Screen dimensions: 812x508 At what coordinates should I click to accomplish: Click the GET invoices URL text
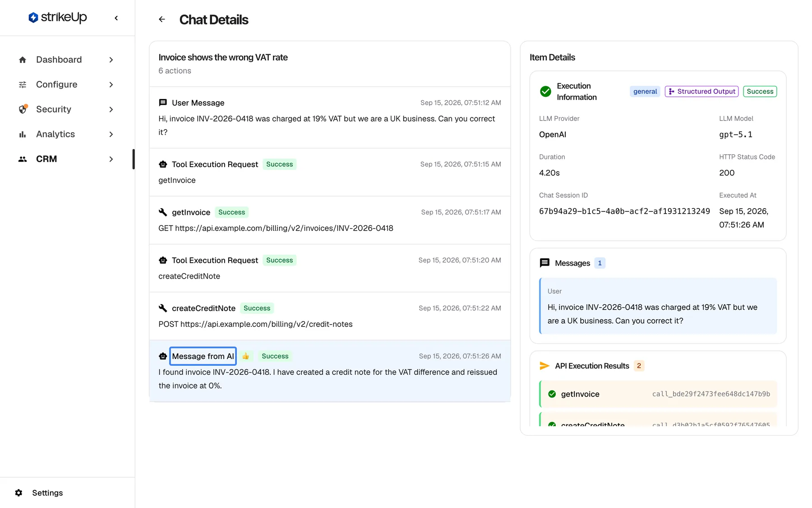pos(276,228)
